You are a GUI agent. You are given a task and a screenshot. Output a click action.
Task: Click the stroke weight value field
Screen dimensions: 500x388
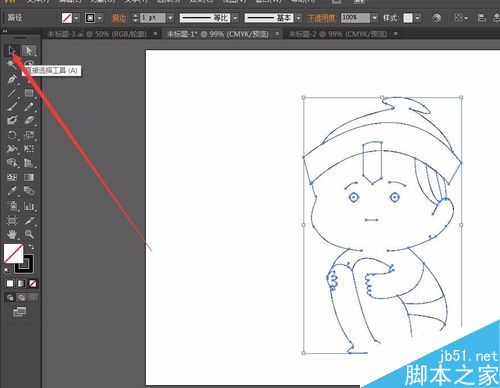point(153,18)
